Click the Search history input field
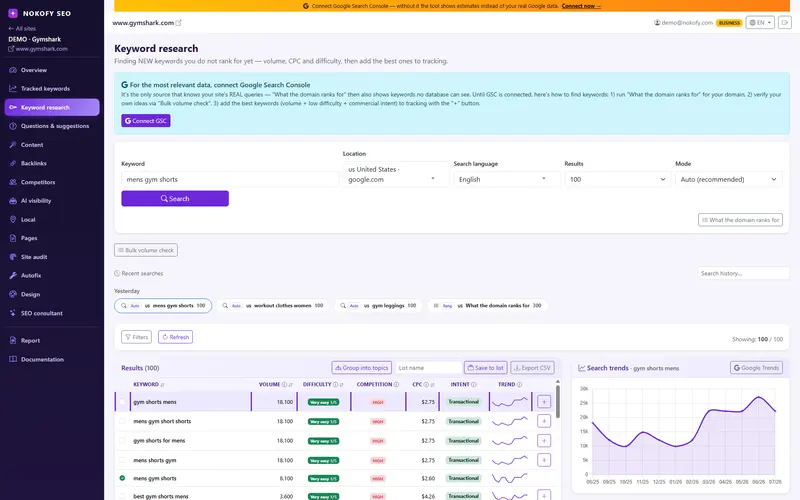Screen dimensions: 800x500 pyautogui.click(x=743, y=273)
